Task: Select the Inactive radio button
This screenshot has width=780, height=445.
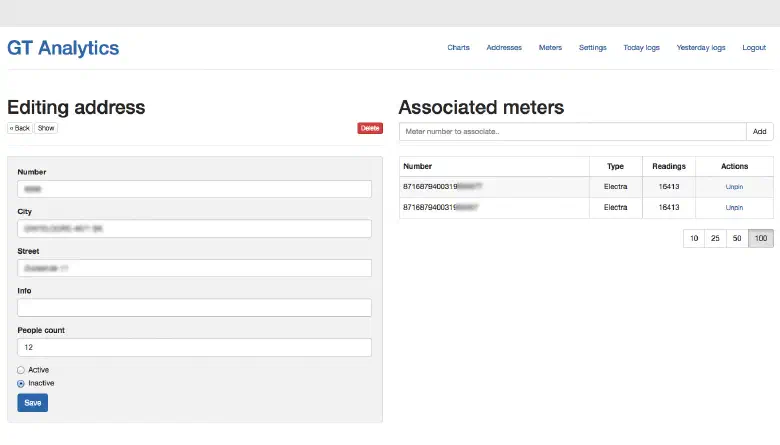Action: 21,384
